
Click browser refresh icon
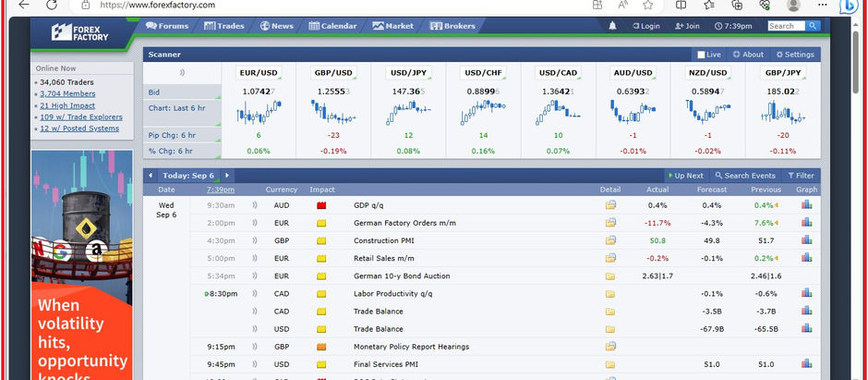point(52,5)
